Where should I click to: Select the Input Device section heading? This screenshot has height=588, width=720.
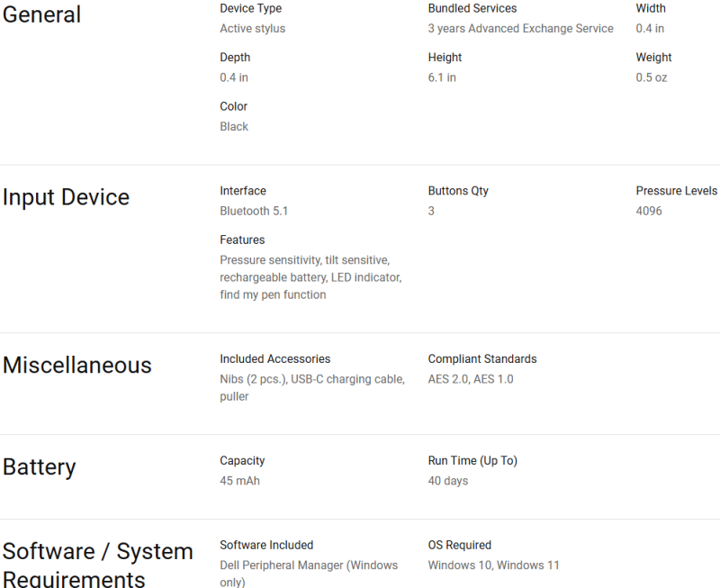tap(66, 197)
